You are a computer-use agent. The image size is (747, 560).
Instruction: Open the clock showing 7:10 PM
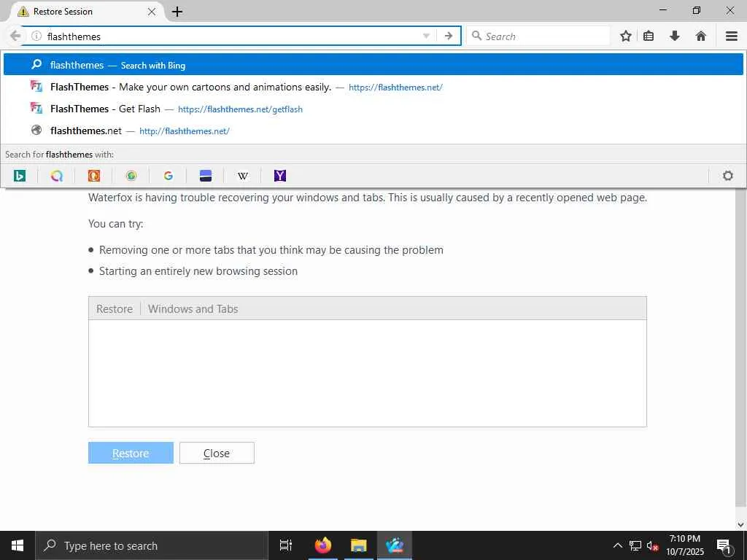pyautogui.click(x=684, y=545)
